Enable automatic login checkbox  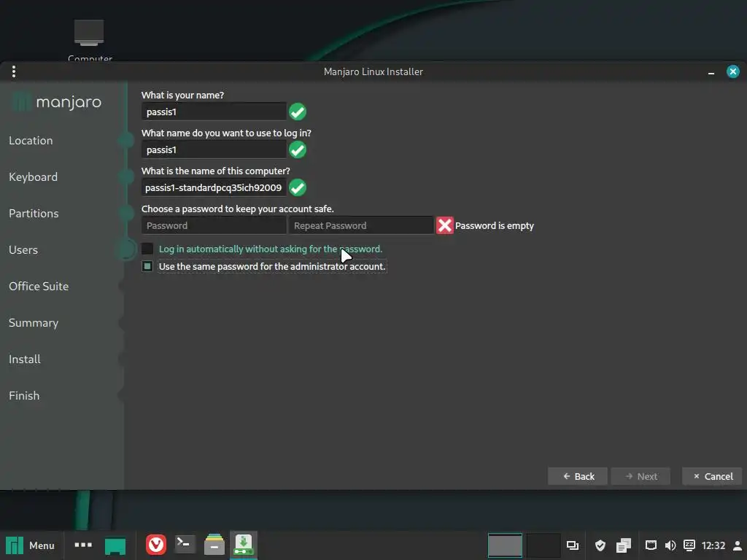tap(147, 249)
